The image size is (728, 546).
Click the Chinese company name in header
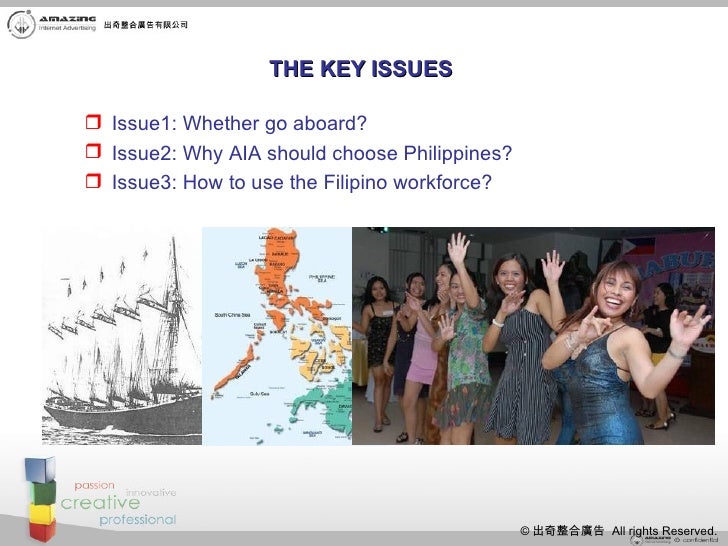pyautogui.click(x=146, y=25)
